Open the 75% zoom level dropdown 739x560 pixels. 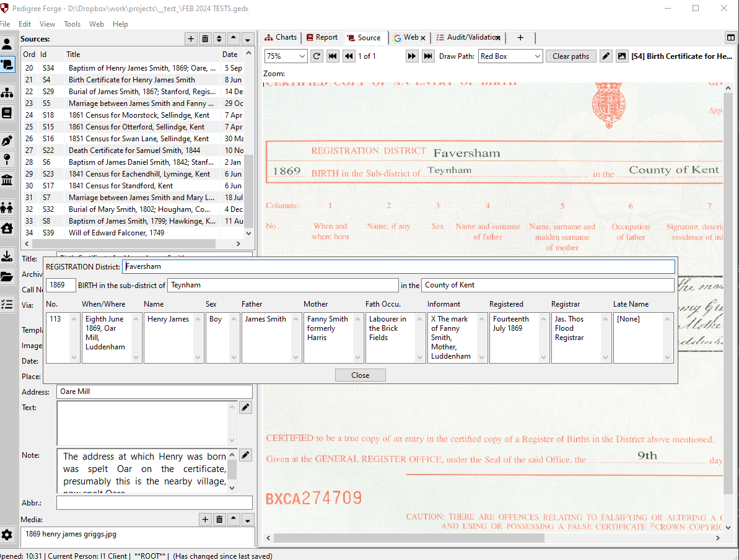pyautogui.click(x=286, y=56)
